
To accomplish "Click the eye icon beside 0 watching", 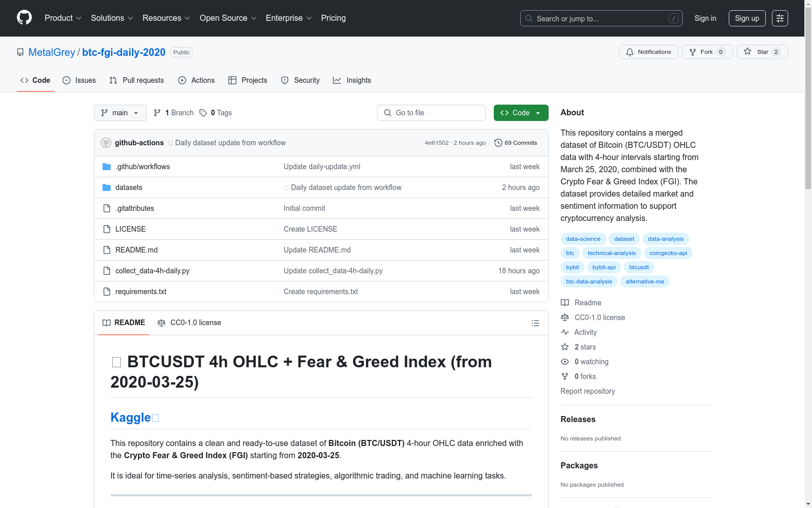I will [x=565, y=362].
